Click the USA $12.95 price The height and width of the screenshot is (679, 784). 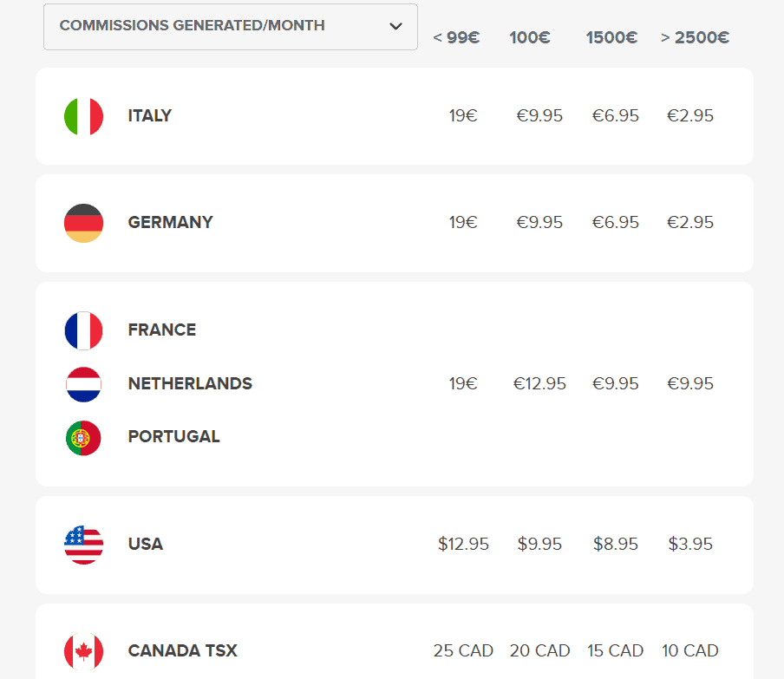point(463,545)
